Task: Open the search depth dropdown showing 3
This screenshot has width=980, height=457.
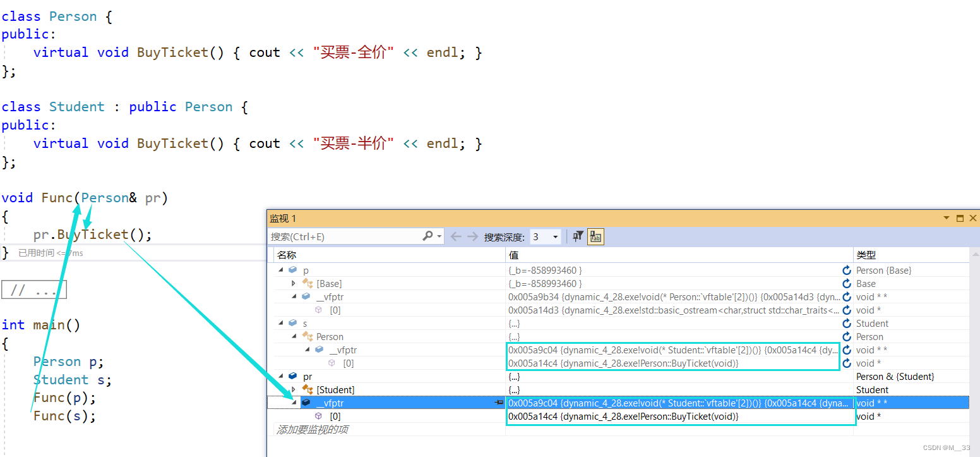Action: pos(556,236)
